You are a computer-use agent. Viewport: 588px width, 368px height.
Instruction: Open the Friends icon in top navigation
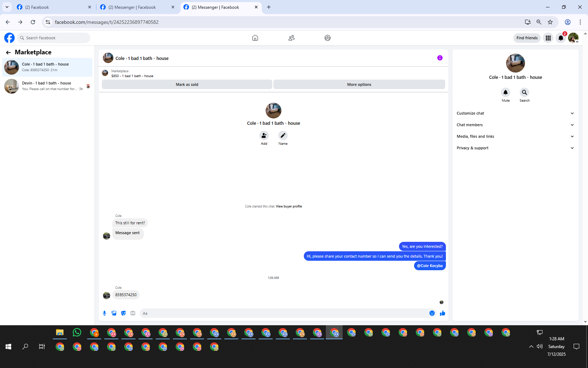[x=292, y=38]
